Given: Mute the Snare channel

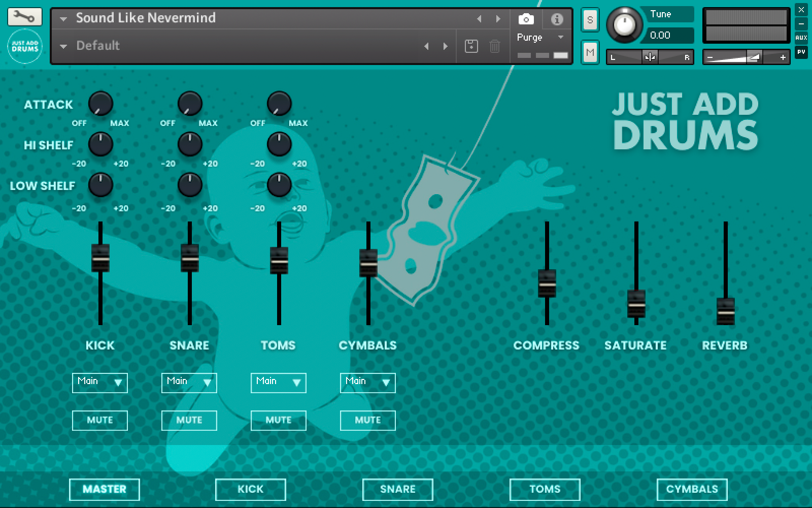Looking at the screenshot, I should 189,420.
